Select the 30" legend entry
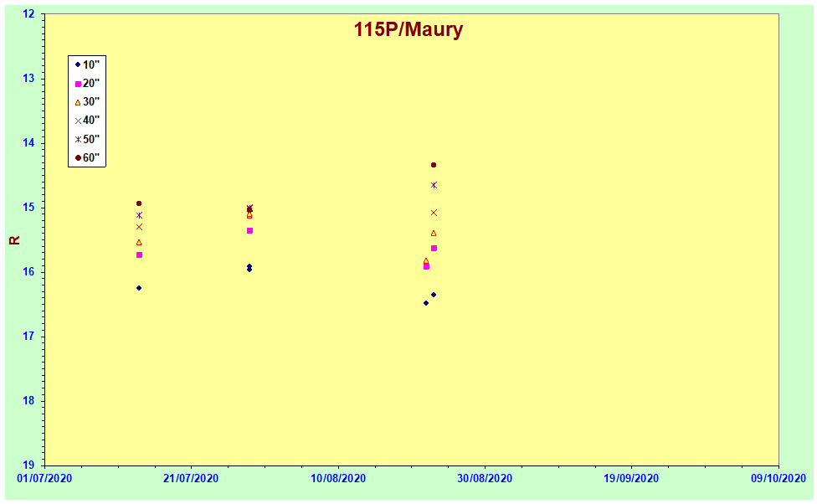The height and width of the screenshot is (504, 817). click(87, 102)
